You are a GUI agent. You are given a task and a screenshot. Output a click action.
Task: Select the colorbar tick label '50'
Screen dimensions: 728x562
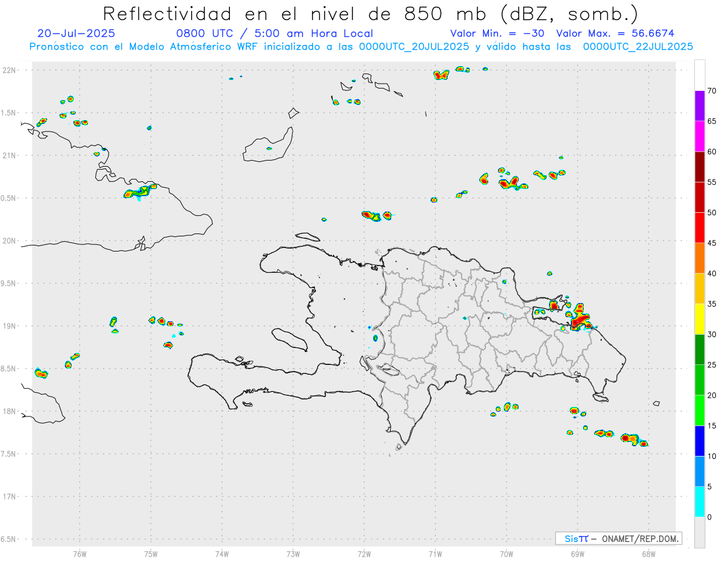point(712,213)
